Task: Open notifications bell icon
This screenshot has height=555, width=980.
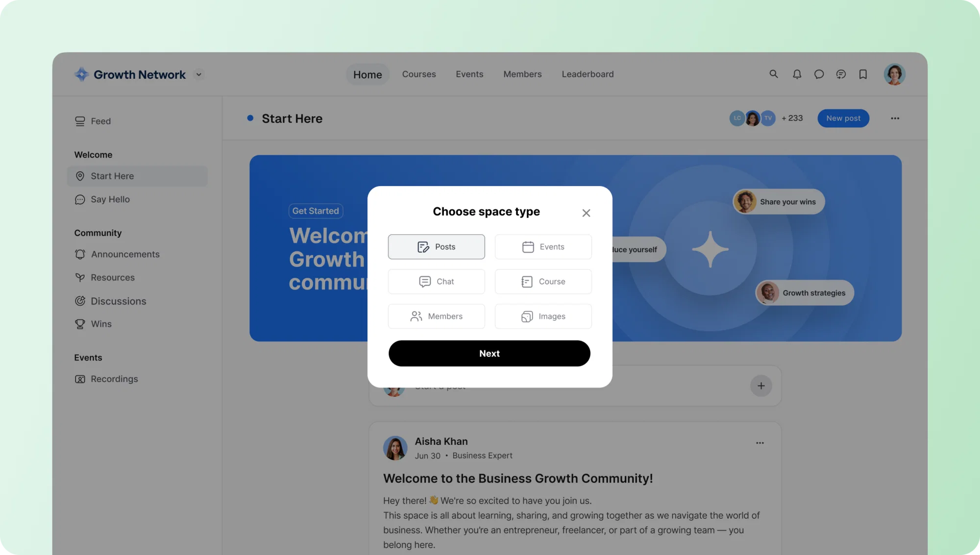Action: [x=797, y=74]
